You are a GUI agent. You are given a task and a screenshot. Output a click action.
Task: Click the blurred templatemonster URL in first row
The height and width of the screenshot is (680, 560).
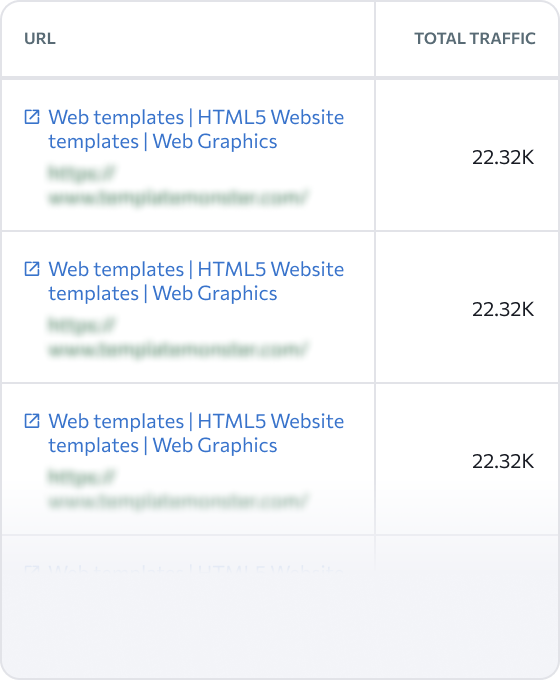[178, 197]
